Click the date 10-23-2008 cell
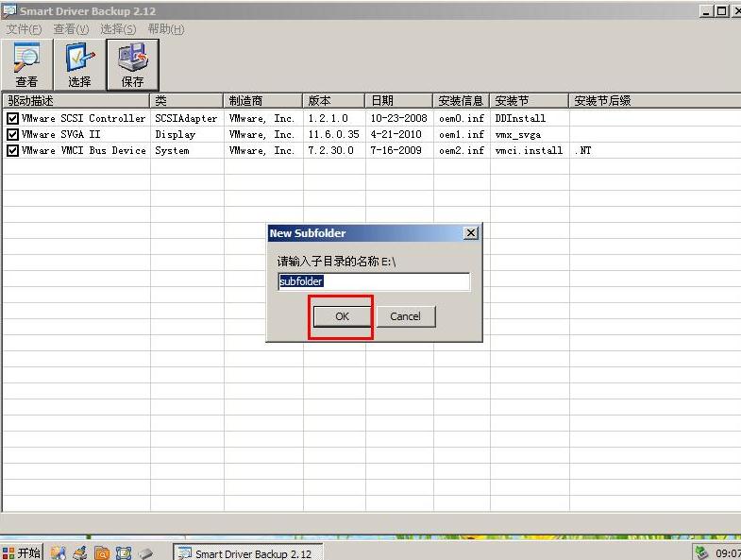Viewport: 741px width, 560px height. click(x=399, y=118)
